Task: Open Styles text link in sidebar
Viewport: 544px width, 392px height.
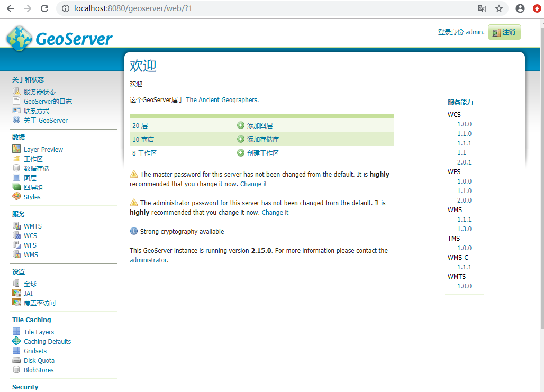Action: pos(32,197)
